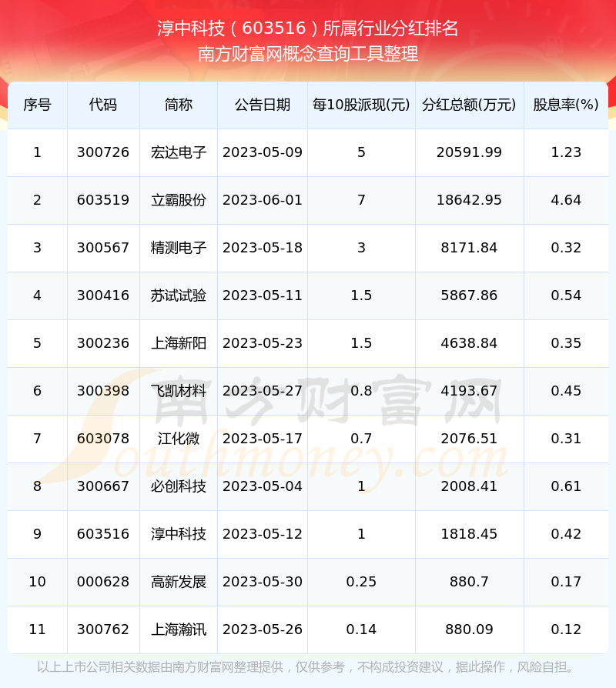Click per-10-share value 0.25
The image size is (616, 688).
(x=361, y=582)
